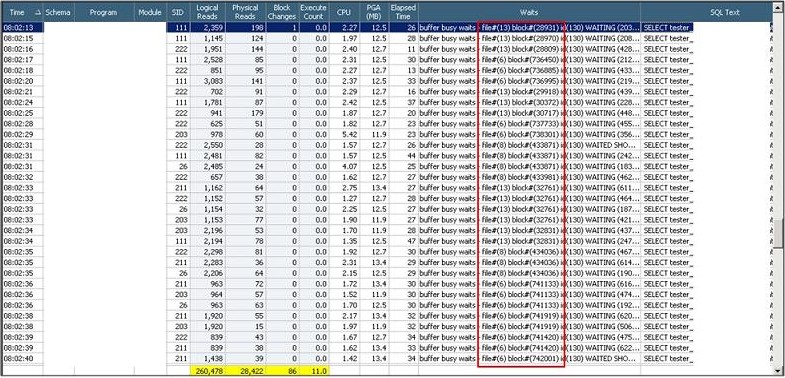Sort by the Logical Reads column header
Screen dimensions: 785x378
pos(207,13)
